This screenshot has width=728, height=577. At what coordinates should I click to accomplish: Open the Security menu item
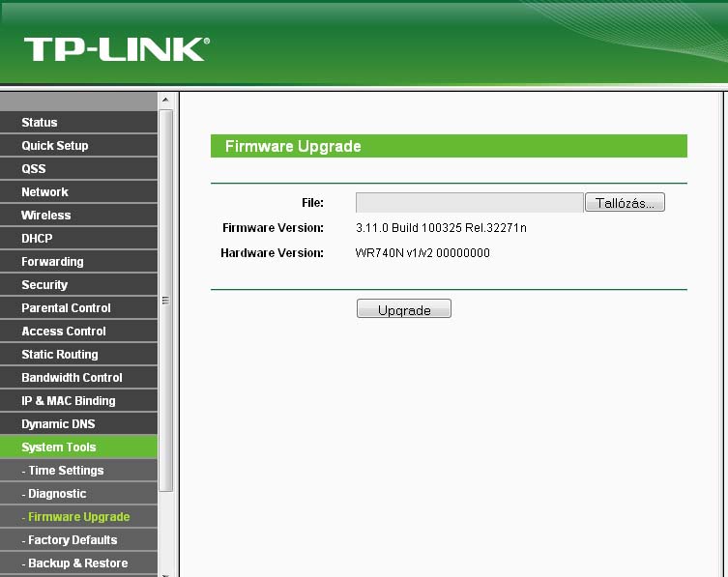pyautogui.click(x=78, y=284)
